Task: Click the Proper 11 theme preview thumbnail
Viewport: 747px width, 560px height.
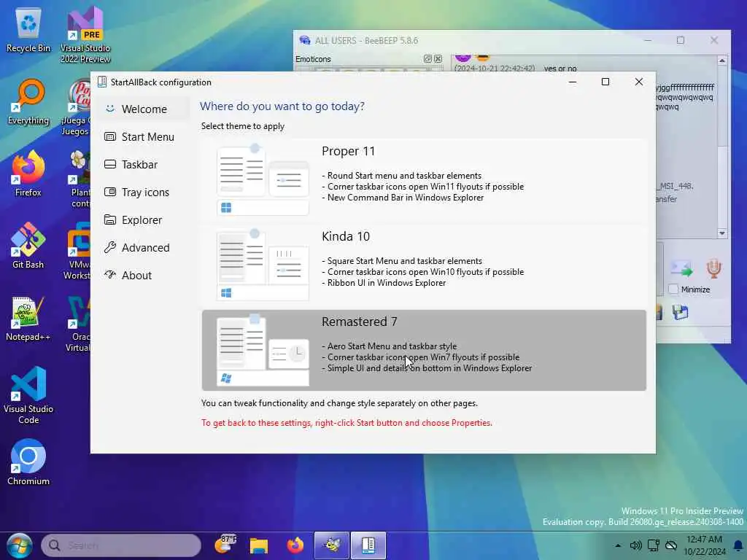Action: (x=263, y=179)
